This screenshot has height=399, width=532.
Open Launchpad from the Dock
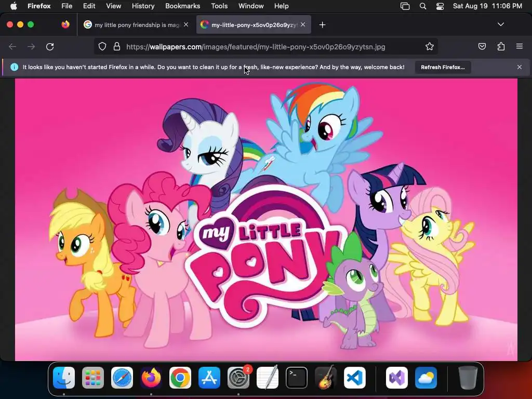click(x=93, y=378)
